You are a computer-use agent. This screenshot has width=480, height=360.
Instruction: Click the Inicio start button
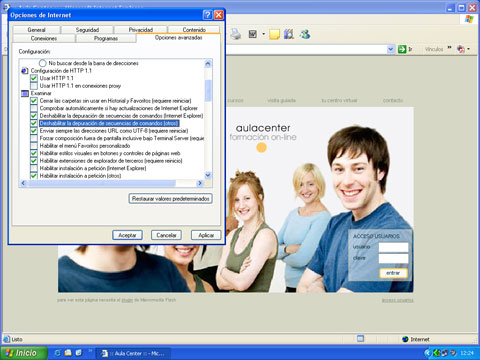pyautogui.click(x=24, y=353)
